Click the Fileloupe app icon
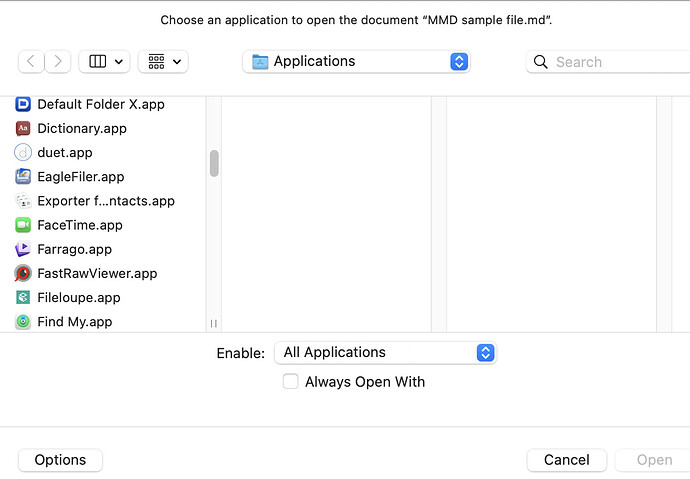Image resolution: width=690 pixels, height=479 pixels. coord(23,298)
